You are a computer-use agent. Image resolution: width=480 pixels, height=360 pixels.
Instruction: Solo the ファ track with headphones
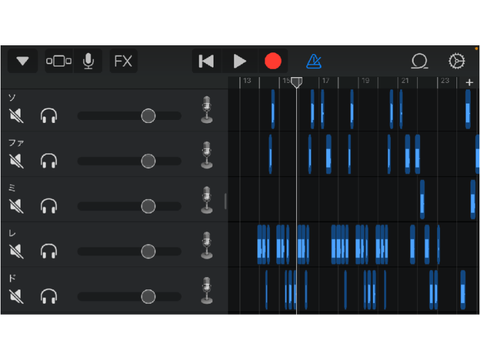click(x=49, y=161)
